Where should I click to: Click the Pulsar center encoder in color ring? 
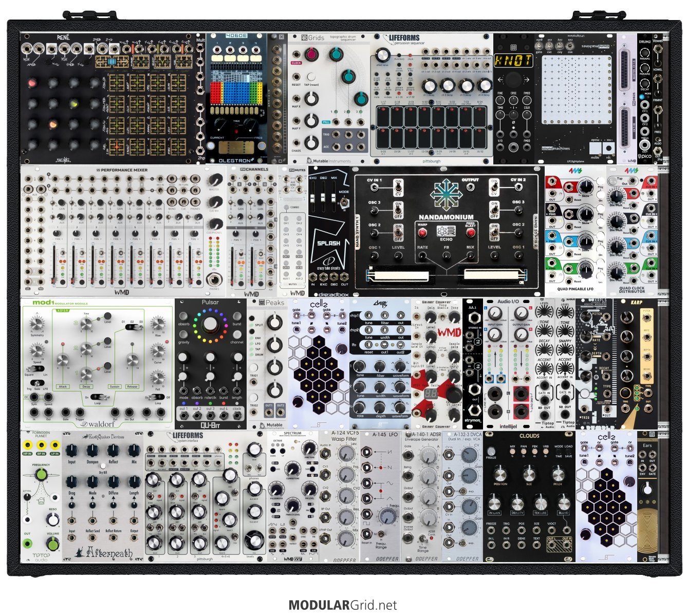coord(210,325)
